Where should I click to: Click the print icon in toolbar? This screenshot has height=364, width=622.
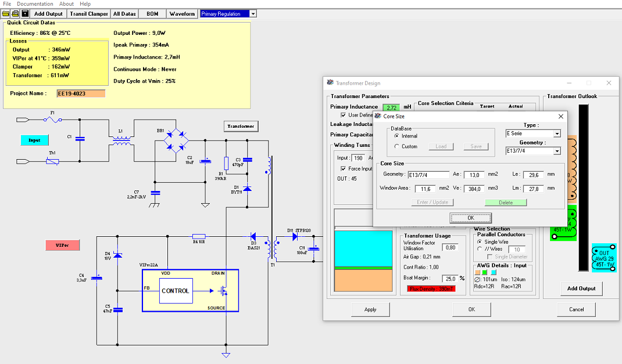pos(16,13)
